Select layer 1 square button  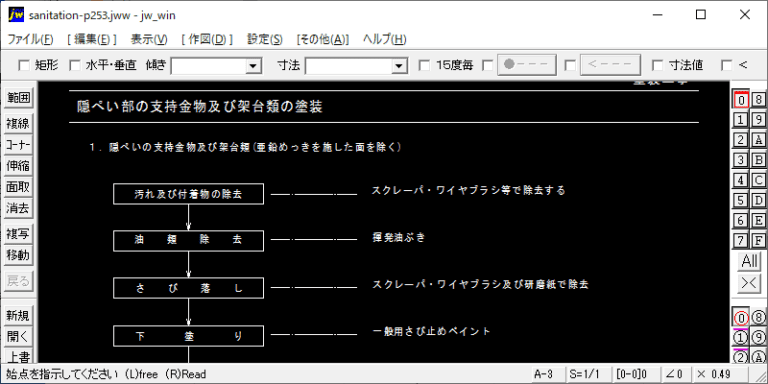pyautogui.click(x=741, y=120)
